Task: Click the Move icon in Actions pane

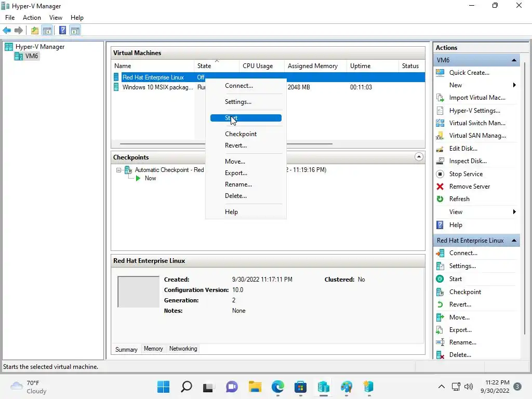Action: tap(440, 317)
